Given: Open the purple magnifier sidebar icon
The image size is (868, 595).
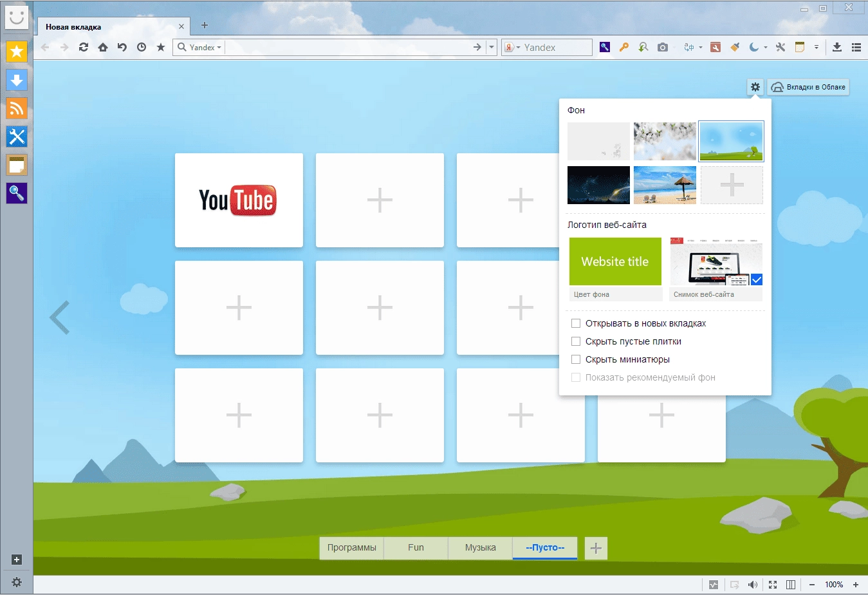Looking at the screenshot, I should (17, 193).
